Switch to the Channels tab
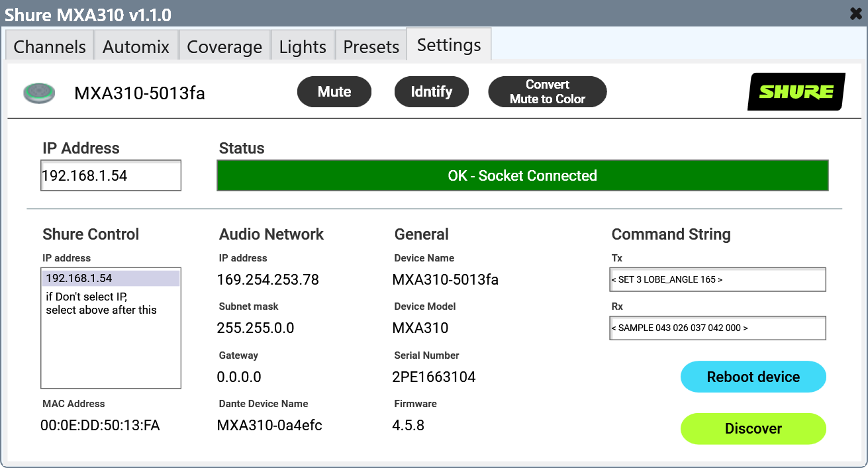Viewport: 868px width, 468px height. (50, 46)
